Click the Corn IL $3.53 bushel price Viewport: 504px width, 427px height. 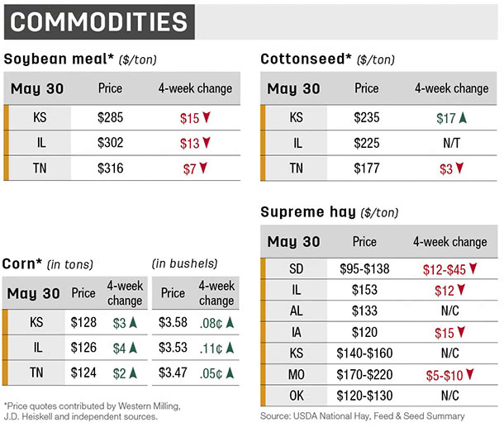click(x=173, y=348)
